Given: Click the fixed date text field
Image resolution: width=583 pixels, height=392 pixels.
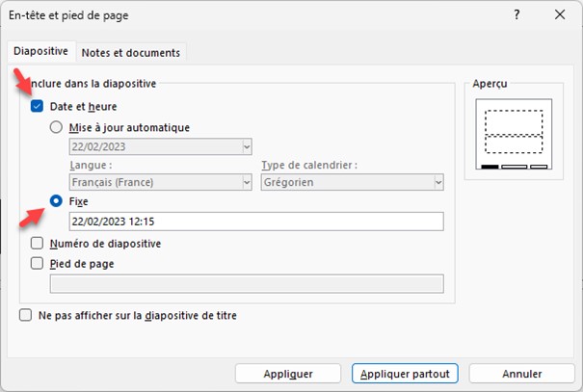Looking at the screenshot, I should 255,222.
